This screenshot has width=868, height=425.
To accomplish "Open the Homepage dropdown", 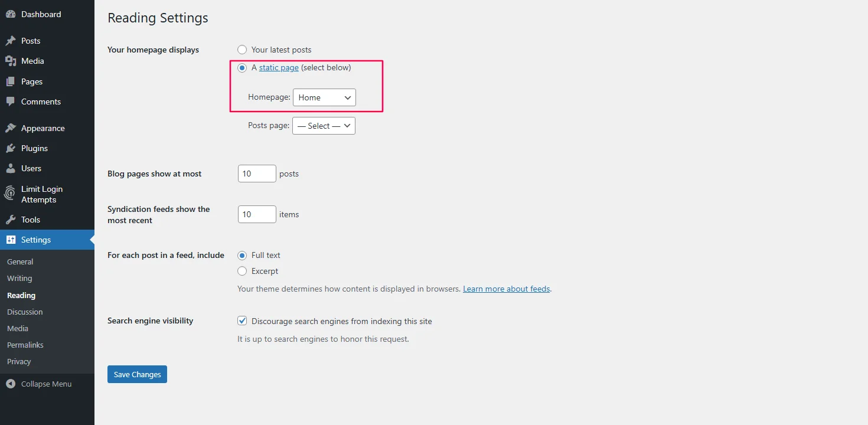I will click(324, 97).
